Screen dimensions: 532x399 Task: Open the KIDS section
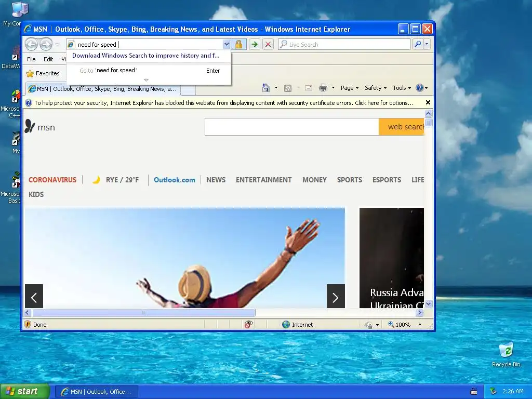pos(36,194)
